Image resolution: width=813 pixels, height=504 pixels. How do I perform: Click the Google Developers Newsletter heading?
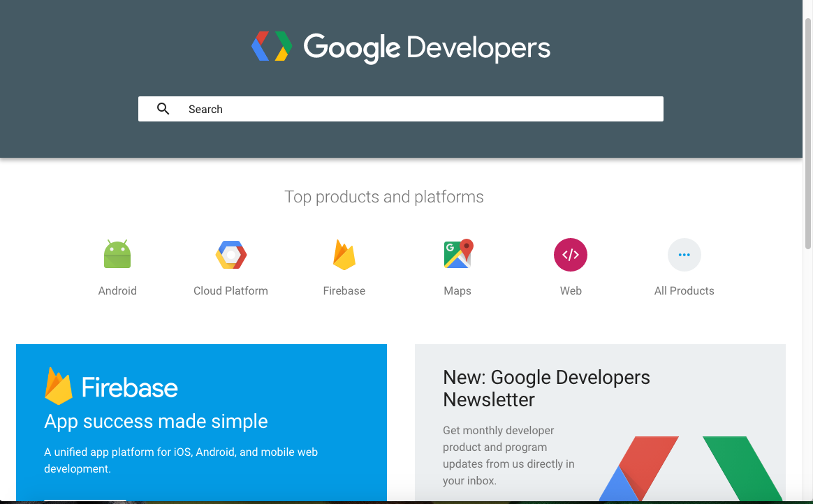coord(546,388)
